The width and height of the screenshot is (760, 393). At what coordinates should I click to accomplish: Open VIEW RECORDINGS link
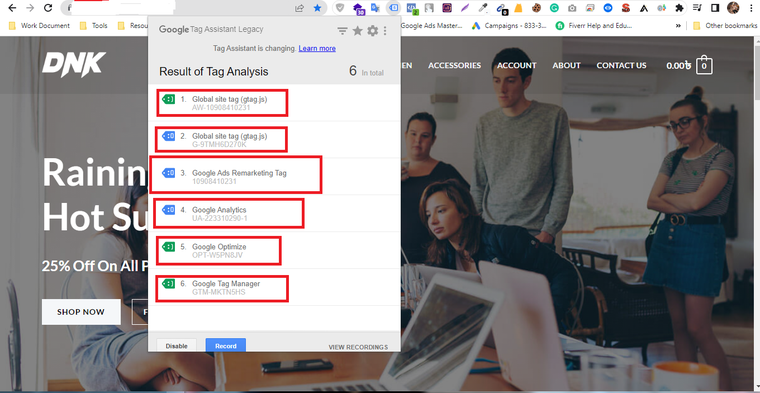point(358,347)
